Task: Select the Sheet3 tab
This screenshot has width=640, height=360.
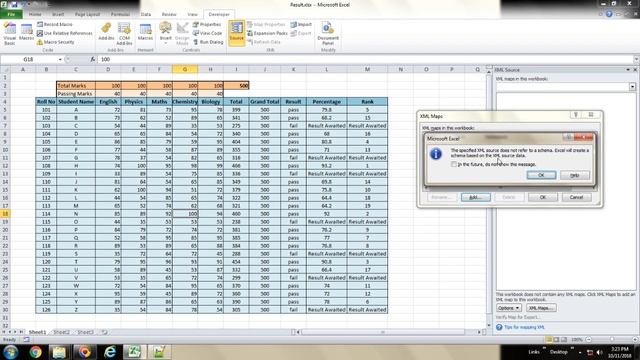Action: (x=86, y=332)
